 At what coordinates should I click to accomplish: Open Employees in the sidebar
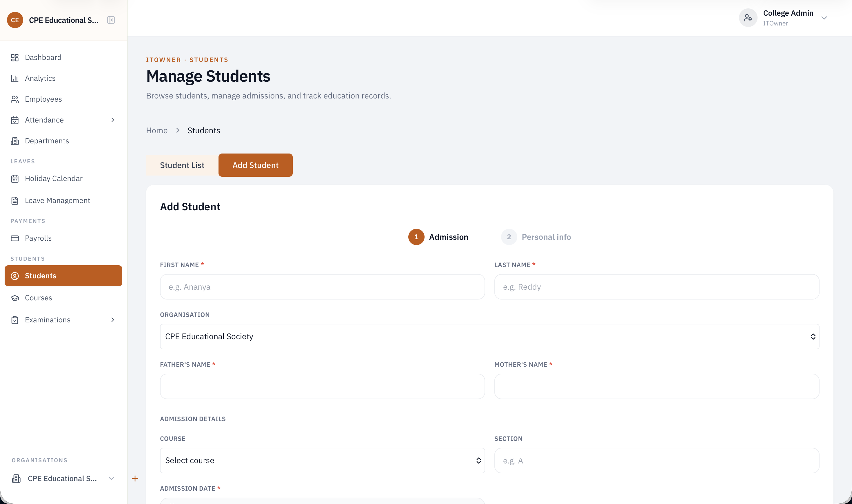63,99
